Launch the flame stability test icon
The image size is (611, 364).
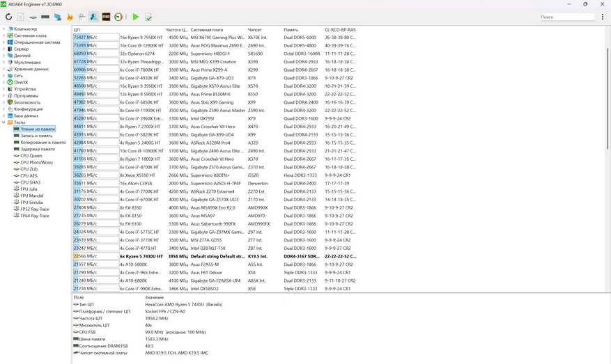[70, 17]
